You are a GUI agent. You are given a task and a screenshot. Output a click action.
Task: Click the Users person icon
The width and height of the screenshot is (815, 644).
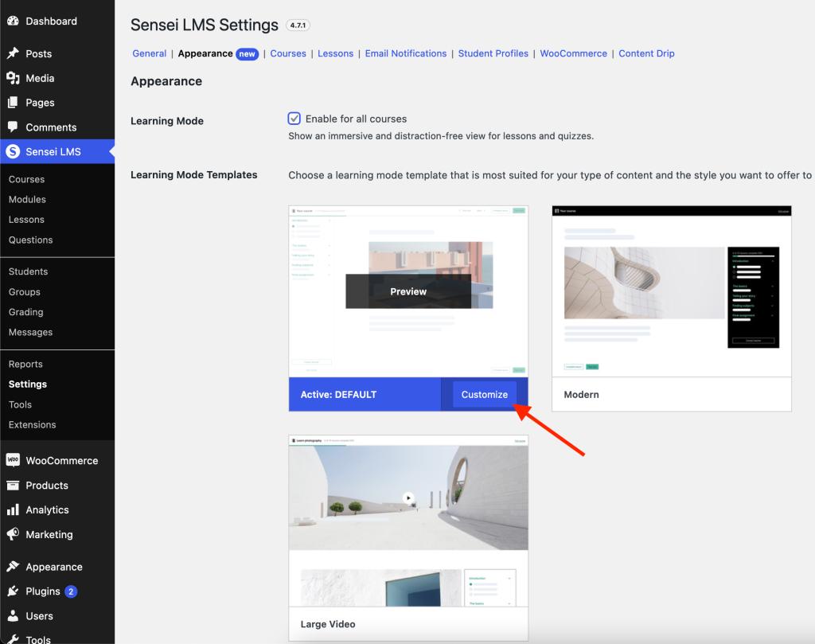pyautogui.click(x=13, y=615)
